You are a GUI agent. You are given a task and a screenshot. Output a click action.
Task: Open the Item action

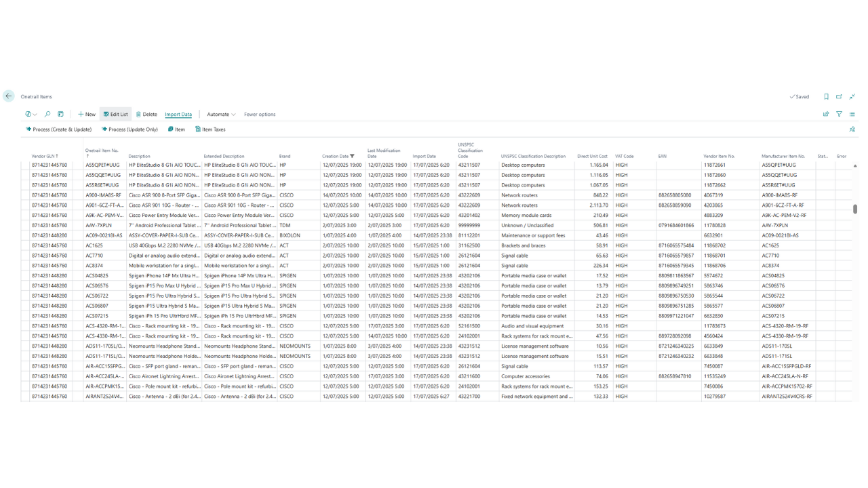(176, 129)
